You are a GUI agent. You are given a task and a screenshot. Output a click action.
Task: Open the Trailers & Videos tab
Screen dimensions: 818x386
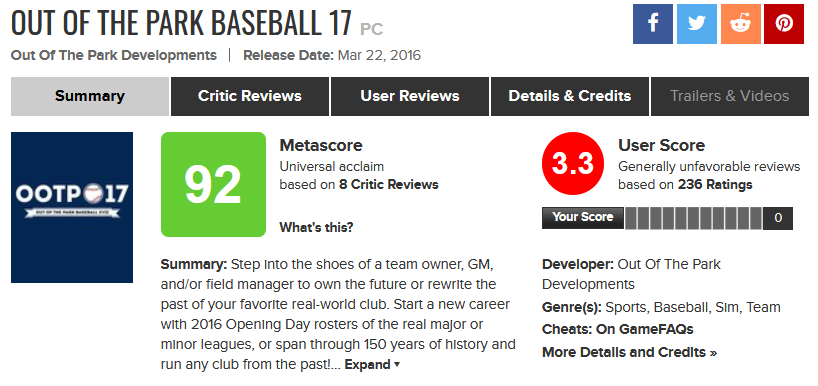730,96
